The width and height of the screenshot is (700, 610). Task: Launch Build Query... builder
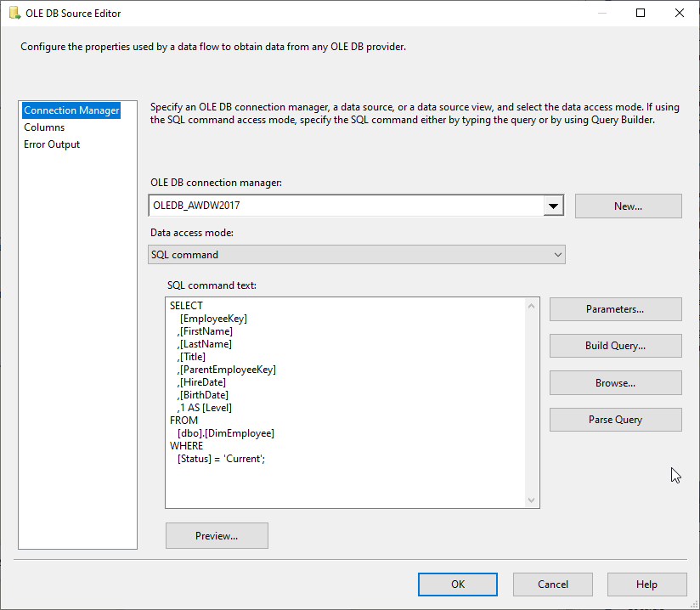pyautogui.click(x=615, y=346)
